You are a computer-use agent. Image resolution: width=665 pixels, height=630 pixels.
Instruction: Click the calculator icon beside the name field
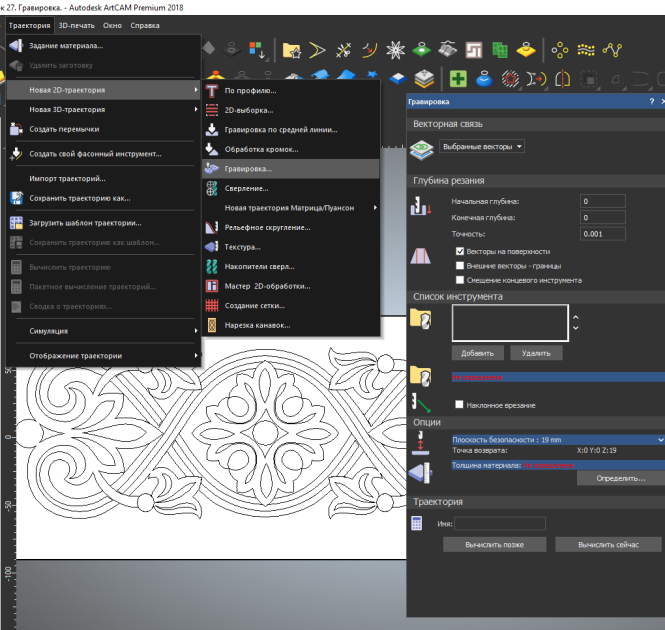click(416, 523)
